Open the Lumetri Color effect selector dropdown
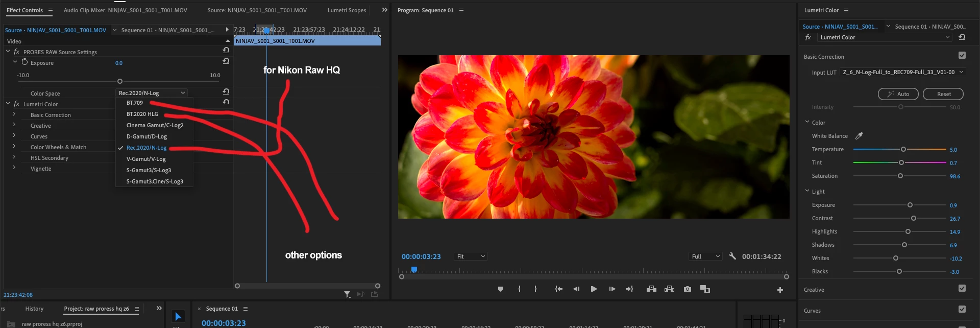 [885, 37]
